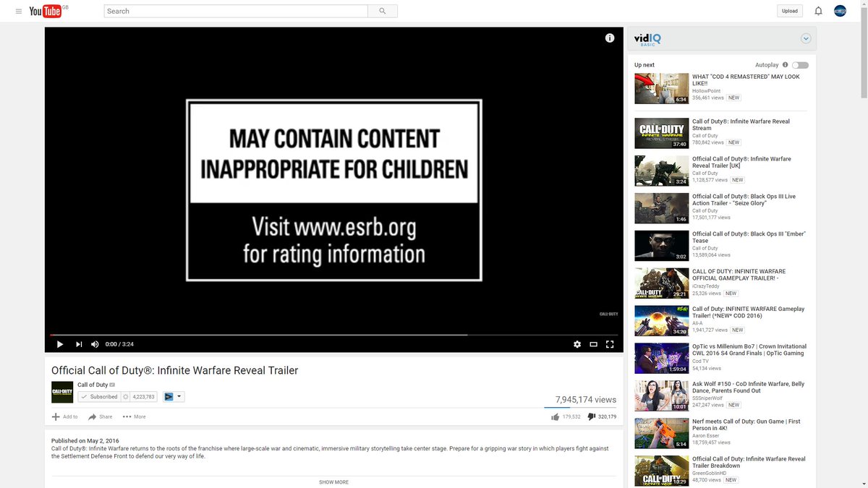
Task: Skip to next video
Action: (78, 344)
